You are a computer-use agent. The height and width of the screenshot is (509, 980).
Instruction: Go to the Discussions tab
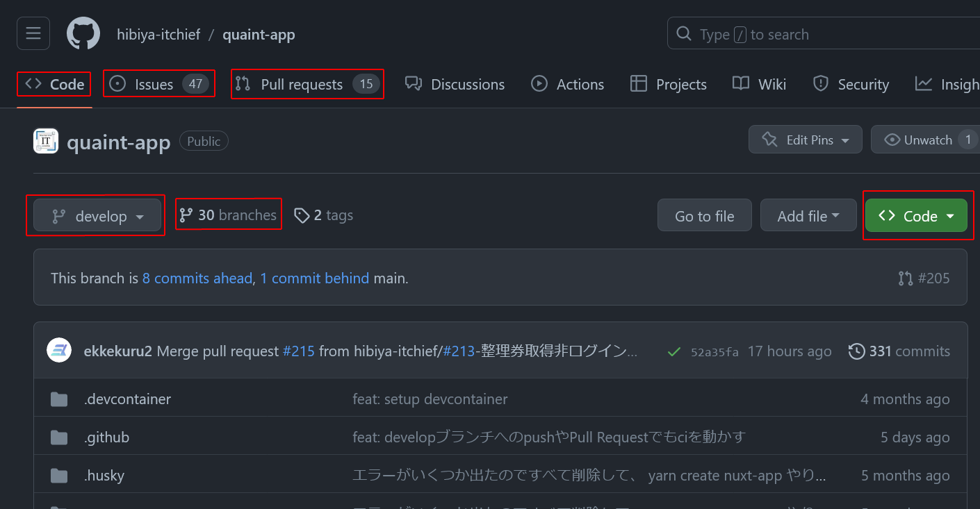(x=455, y=85)
